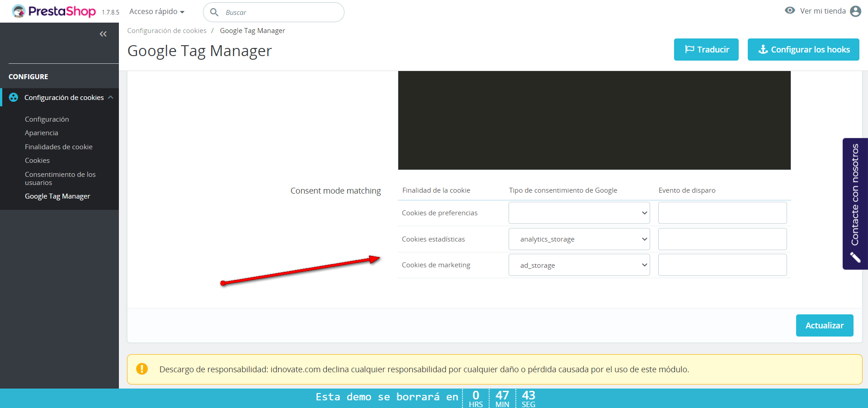This screenshot has width=868, height=408.
Task: Click the dark code editor area
Action: (x=594, y=120)
